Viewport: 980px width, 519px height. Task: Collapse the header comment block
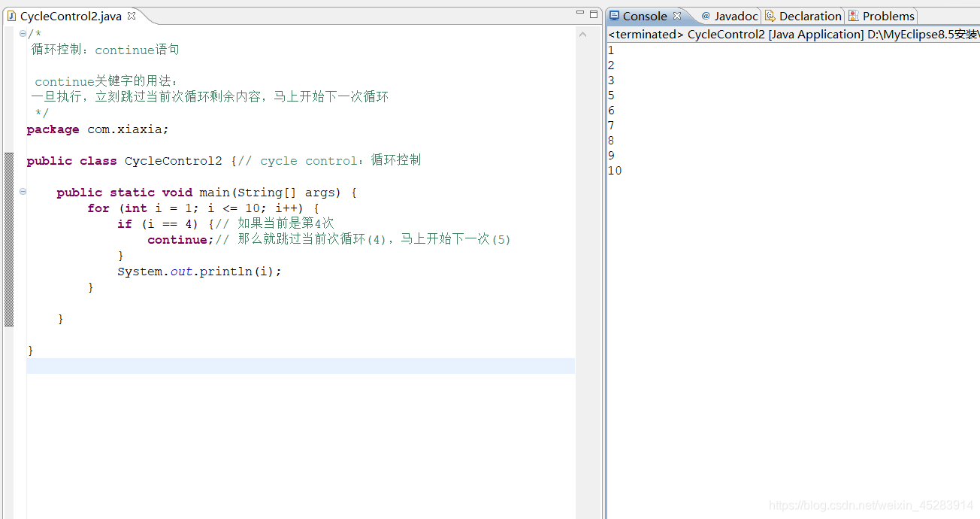coord(23,34)
